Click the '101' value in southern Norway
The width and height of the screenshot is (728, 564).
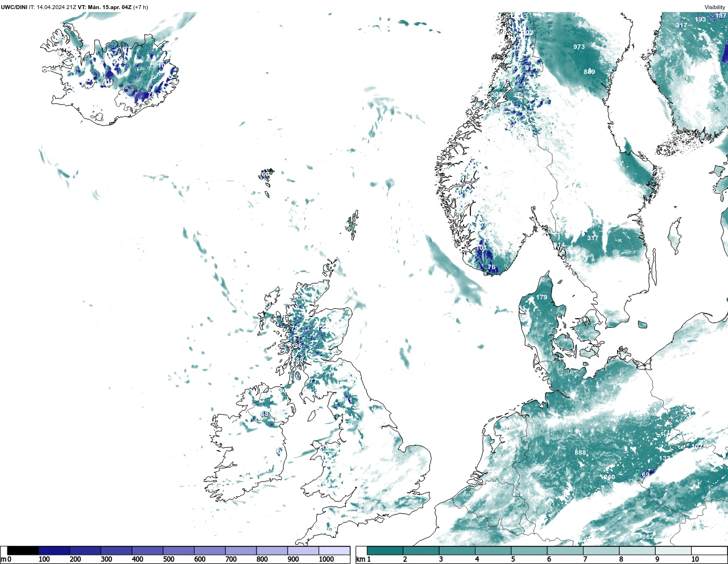coord(482,248)
